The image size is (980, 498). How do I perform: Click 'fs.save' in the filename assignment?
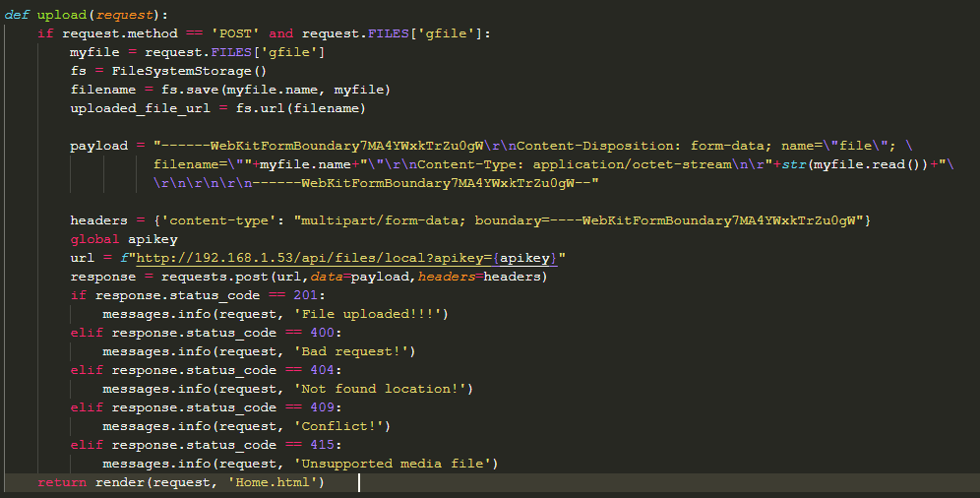(x=189, y=90)
